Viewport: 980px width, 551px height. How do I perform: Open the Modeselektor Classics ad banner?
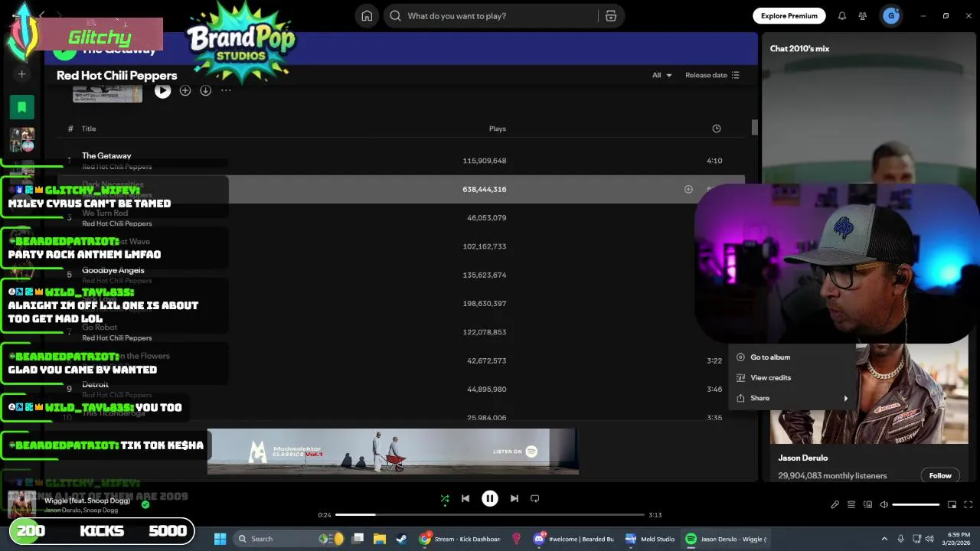pos(393,452)
